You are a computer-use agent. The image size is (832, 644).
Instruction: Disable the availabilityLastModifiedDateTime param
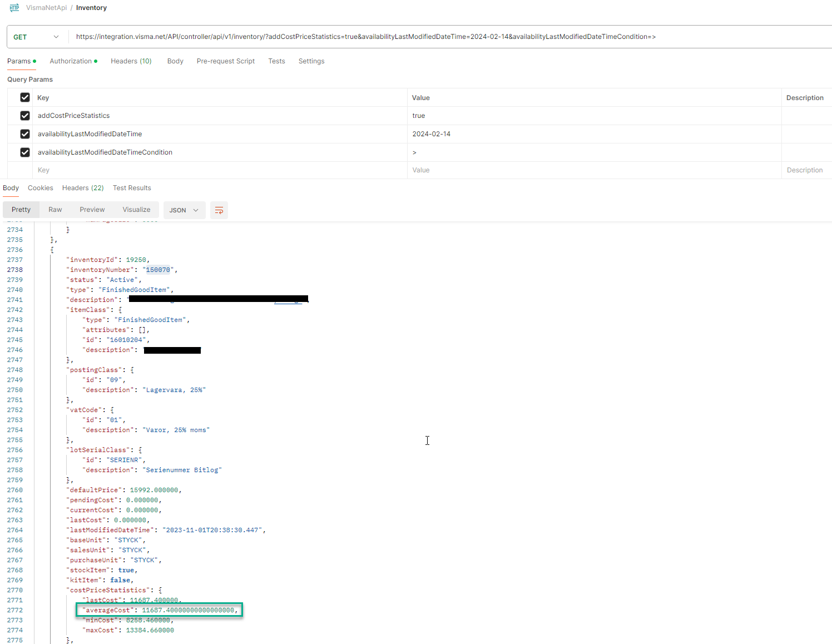click(x=25, y=133)
